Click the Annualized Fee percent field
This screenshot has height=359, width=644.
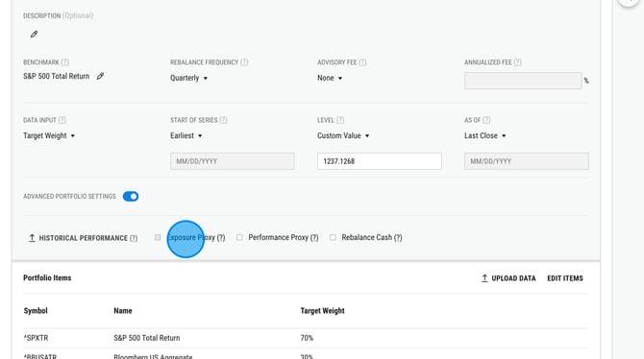pos(523,81)
